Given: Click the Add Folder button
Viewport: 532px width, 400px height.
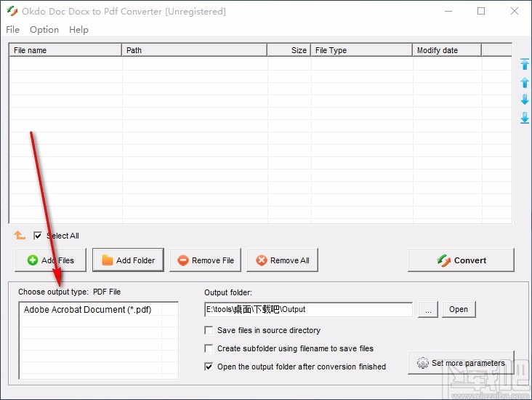Looking at the screenshot, I should (x=128, y=260).
